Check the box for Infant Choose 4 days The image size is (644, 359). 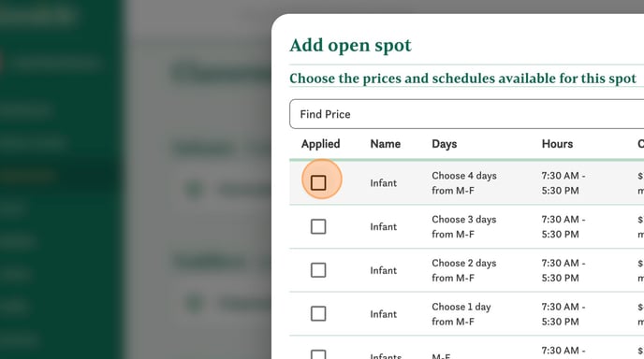(x=318, y=182)
